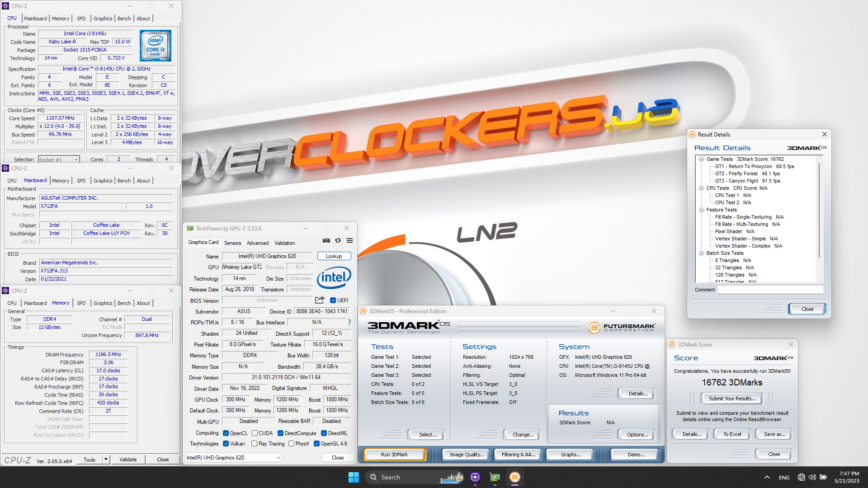Toggle OpenCL checkbox
Screen dimensions: 868x488
click(226, 433)
